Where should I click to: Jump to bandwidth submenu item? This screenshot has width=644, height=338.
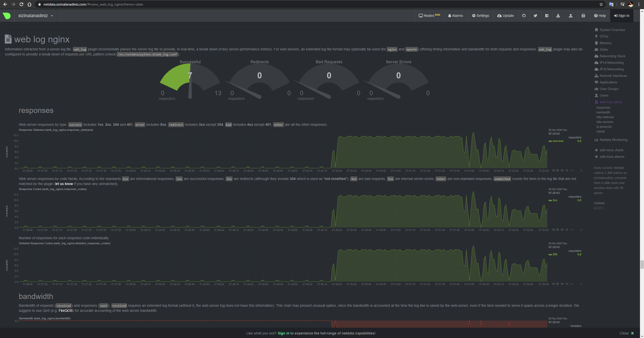(603, 112)
